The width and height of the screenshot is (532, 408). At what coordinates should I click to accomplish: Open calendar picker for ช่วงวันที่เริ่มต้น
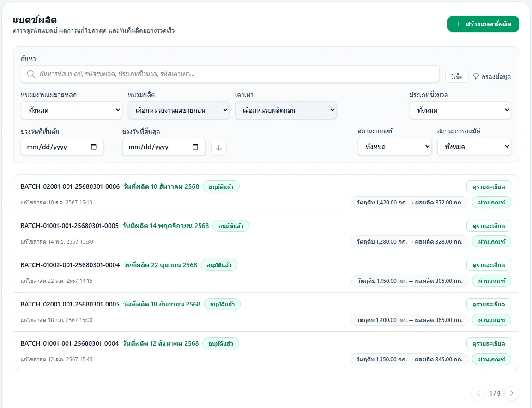click(94, 147)
